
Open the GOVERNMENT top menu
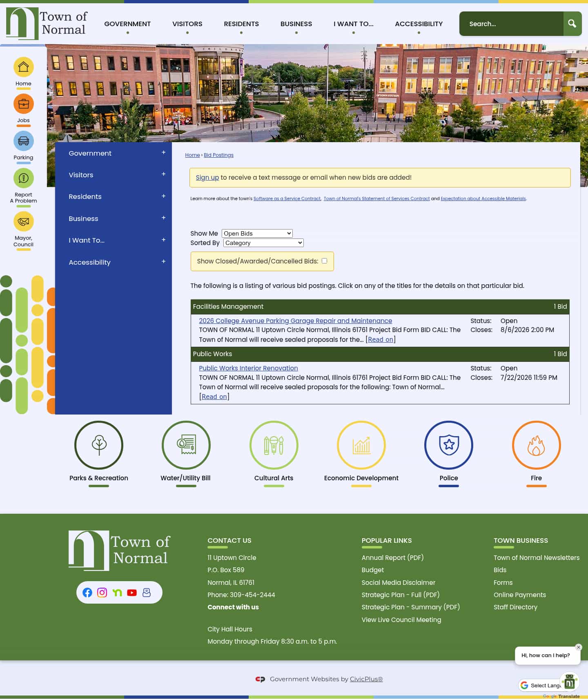(127, 24)
